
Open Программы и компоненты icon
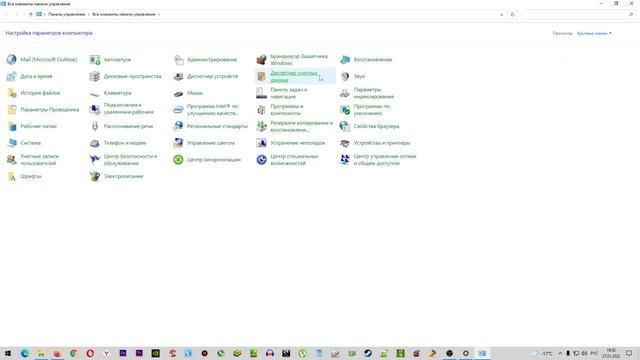pyautogui.click(x=262, y=110)
